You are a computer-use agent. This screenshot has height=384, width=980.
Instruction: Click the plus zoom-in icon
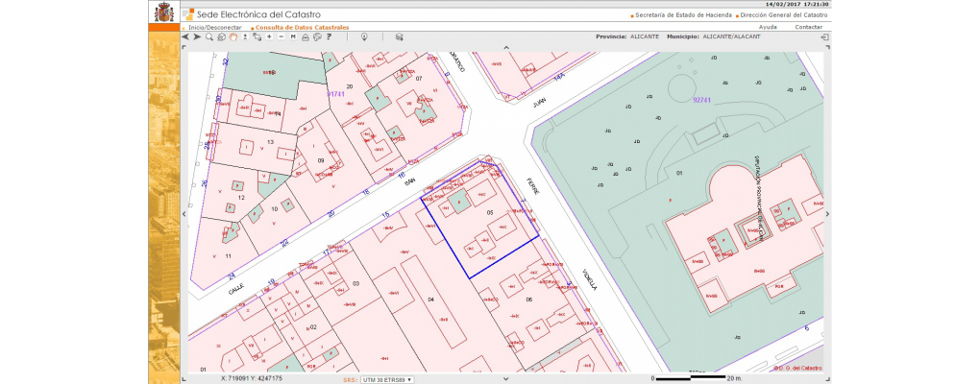coord(269,36)
